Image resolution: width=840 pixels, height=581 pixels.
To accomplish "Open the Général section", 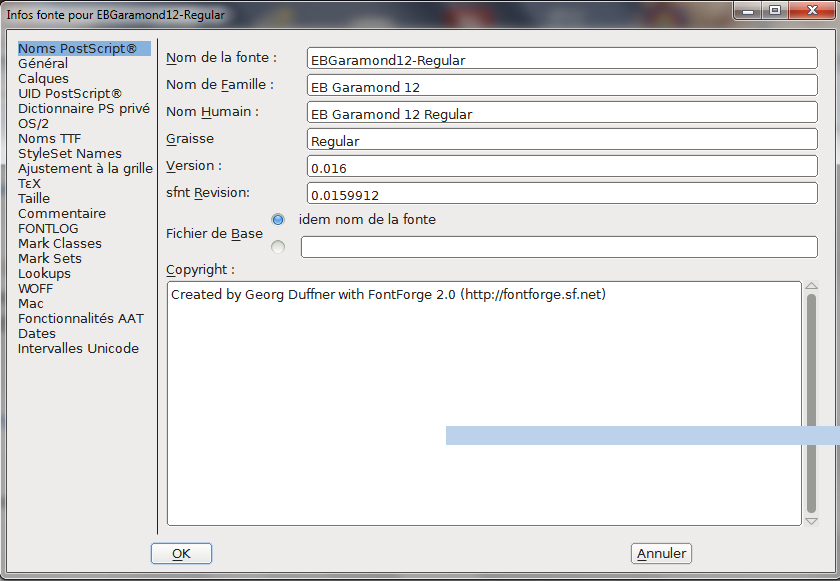I will [x=43, y=64].
